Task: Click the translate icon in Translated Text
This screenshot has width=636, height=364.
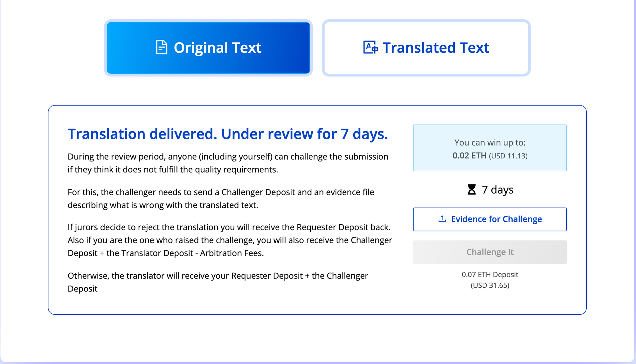Action: point(370,47)
